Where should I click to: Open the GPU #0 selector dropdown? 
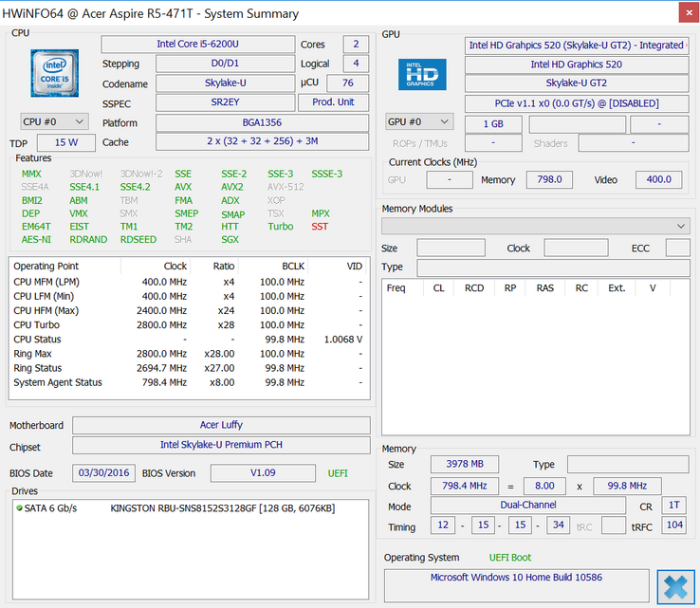click(419, 122)
